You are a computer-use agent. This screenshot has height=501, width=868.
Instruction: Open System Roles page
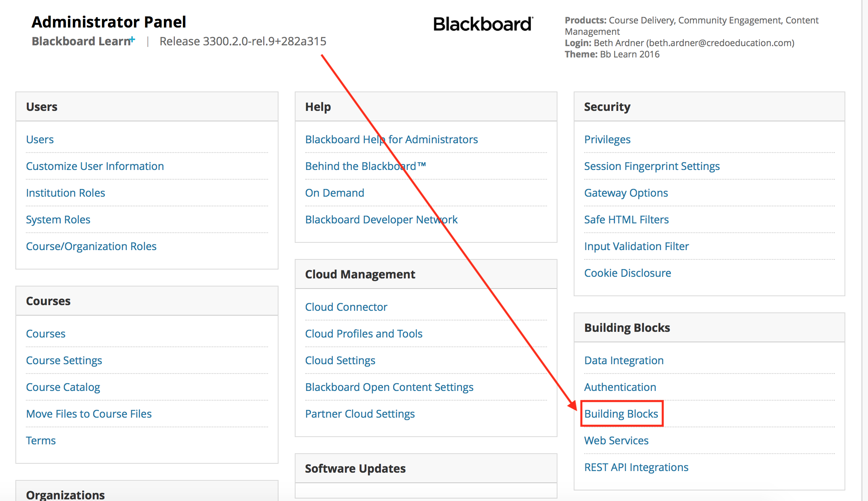[58, 219]
